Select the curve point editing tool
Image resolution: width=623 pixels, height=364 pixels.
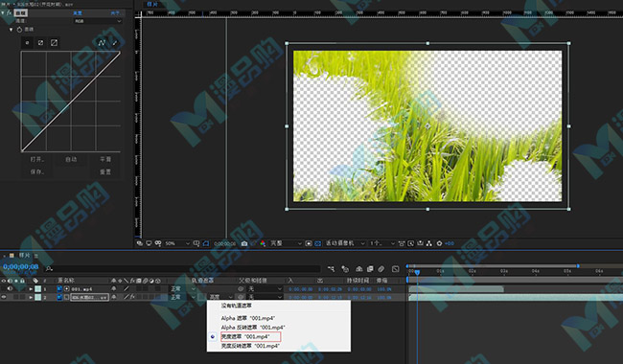pos(102,42)
